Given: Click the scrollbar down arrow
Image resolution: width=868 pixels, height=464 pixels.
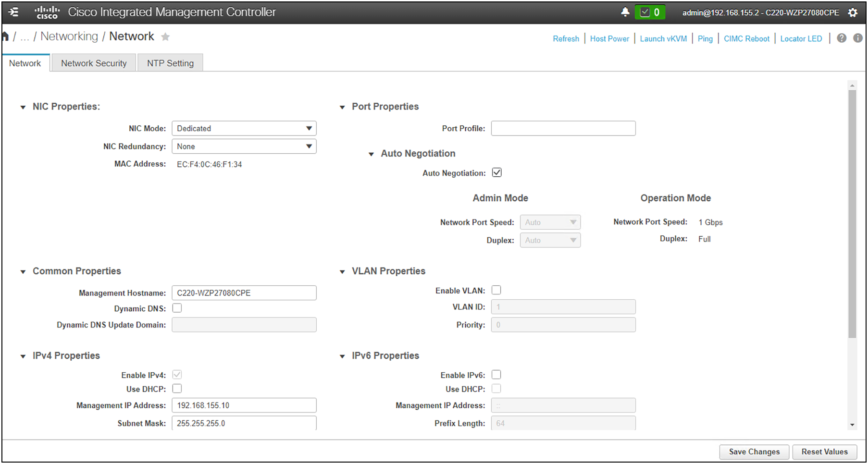Looking at the screenshot, I should [x=852, y=425].
